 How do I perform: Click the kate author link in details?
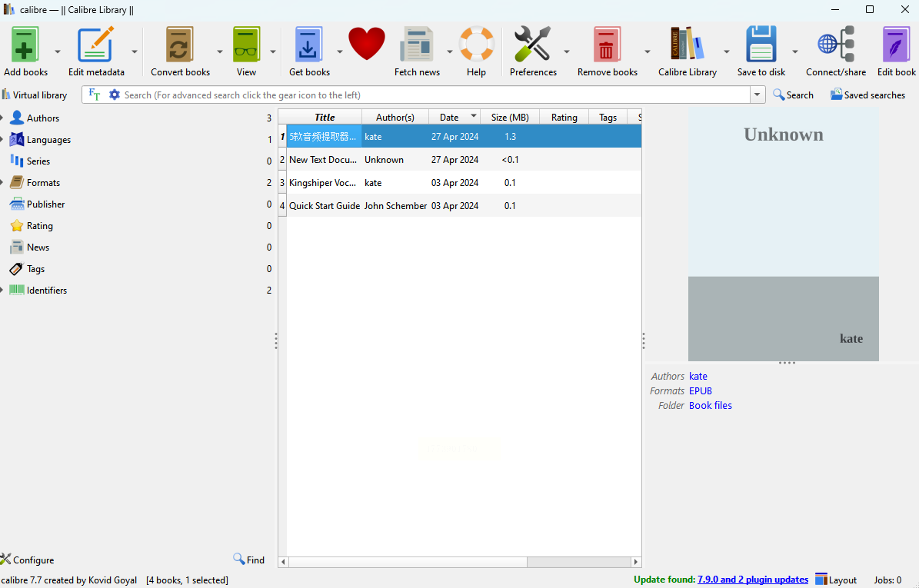pos(698,376)
